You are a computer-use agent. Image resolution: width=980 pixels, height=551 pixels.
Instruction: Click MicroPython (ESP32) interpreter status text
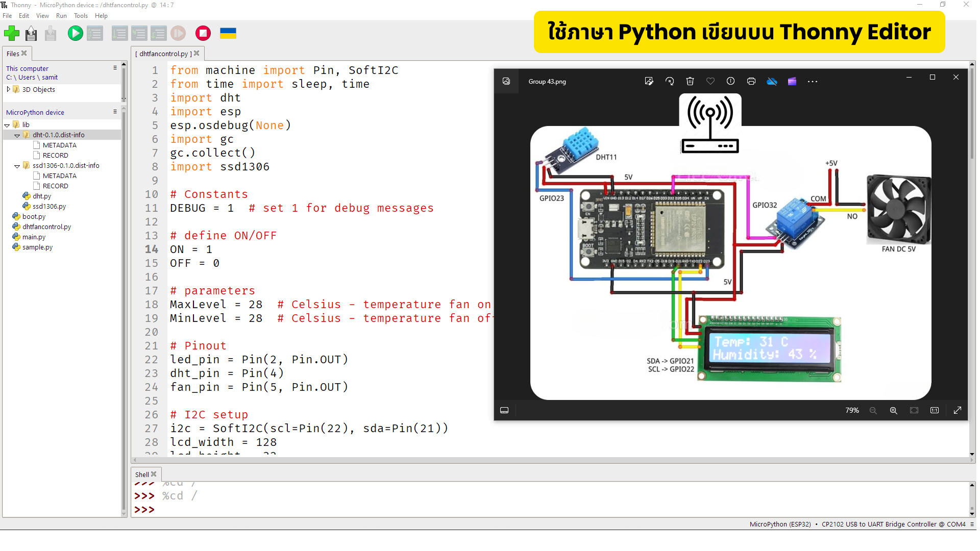(780, 524)
